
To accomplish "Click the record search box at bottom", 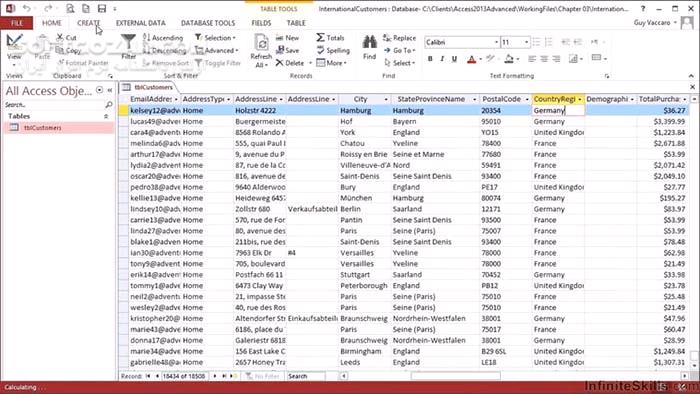I will tap(309, 376).
